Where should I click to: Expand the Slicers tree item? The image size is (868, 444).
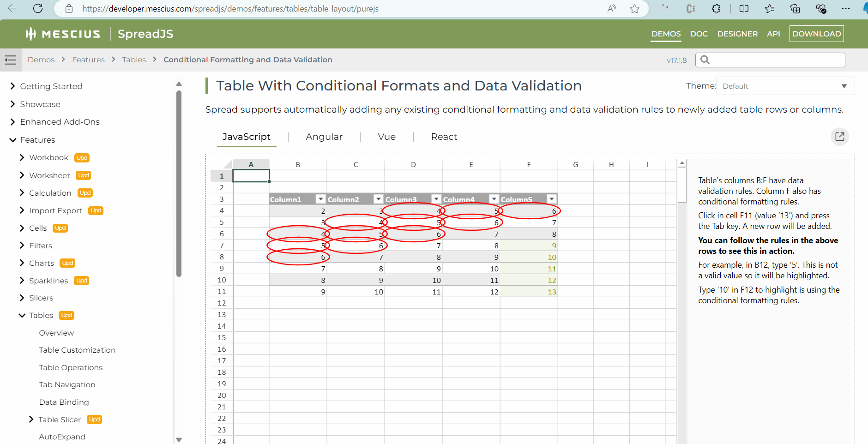[22, 298]
